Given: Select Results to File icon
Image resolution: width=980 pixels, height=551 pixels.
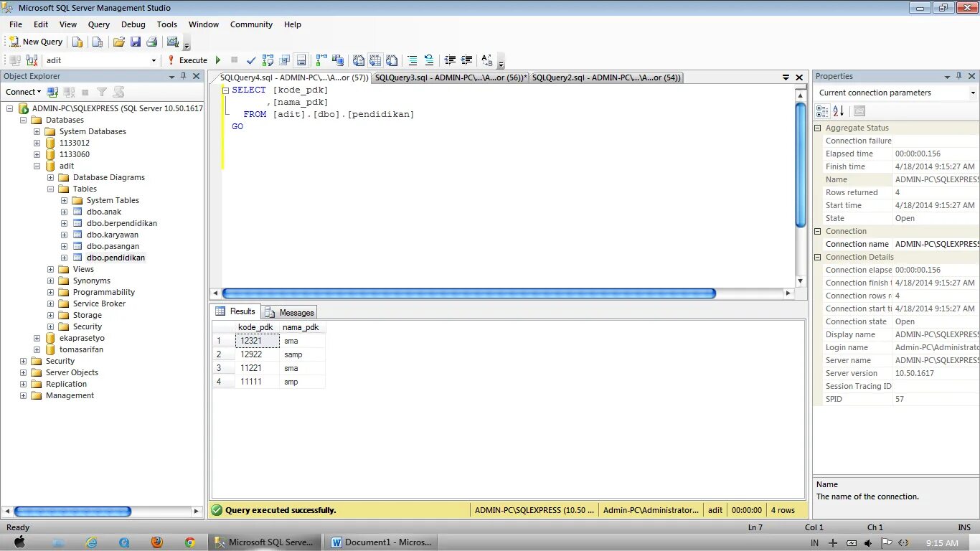Looking at the screenshot, I should (x=391, y=60).
